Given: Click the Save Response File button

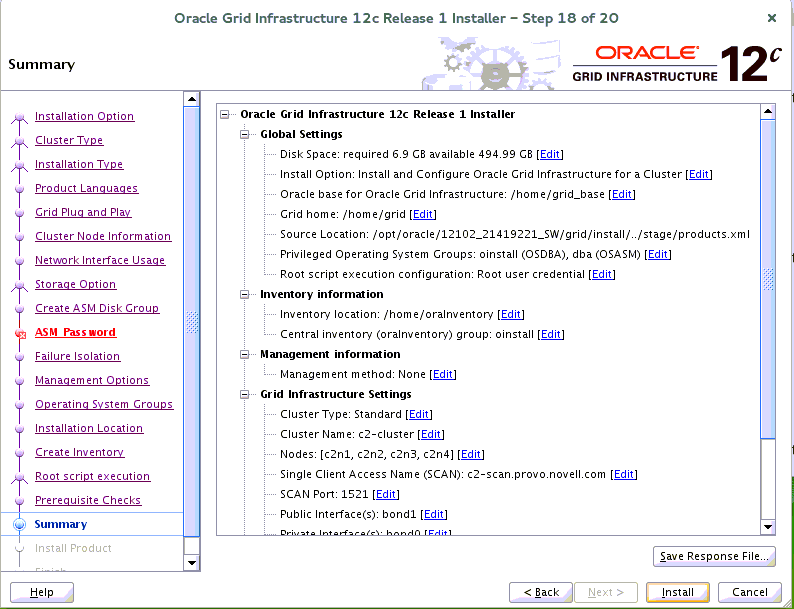Looking at the screenshot, I should [713, 556].
